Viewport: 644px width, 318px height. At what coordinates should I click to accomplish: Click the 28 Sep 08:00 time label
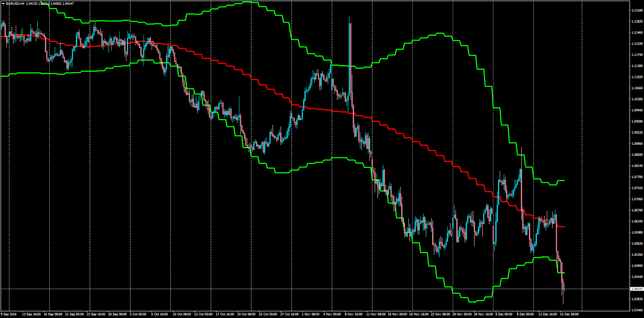tap(118, 314)
